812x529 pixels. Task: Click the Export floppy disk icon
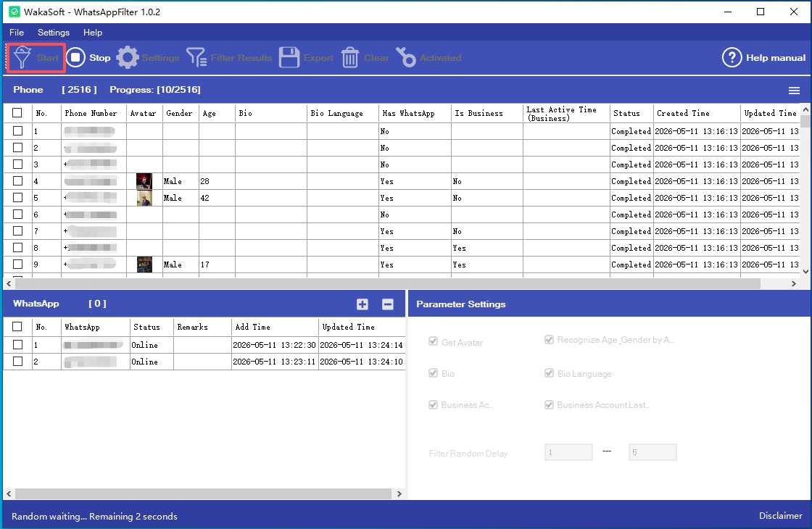pyautogui.click(x=289, y=57)
